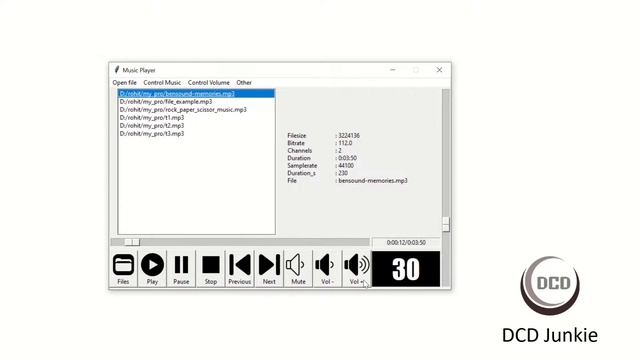640x360 pixels.
Task: Select bensound-memories.mp3 in the playlist
Action: tap(196, 93)
